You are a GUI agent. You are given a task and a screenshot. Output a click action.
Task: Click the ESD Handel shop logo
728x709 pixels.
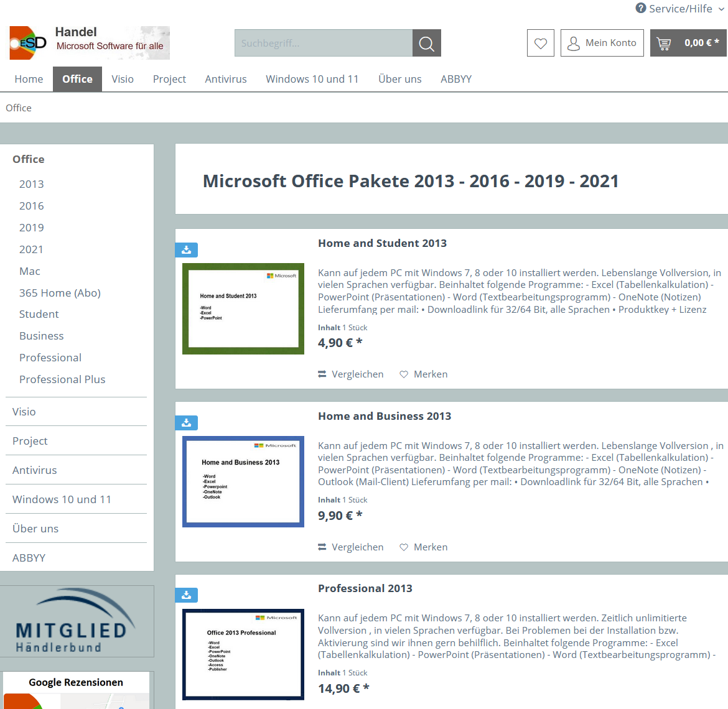[90, 43]
